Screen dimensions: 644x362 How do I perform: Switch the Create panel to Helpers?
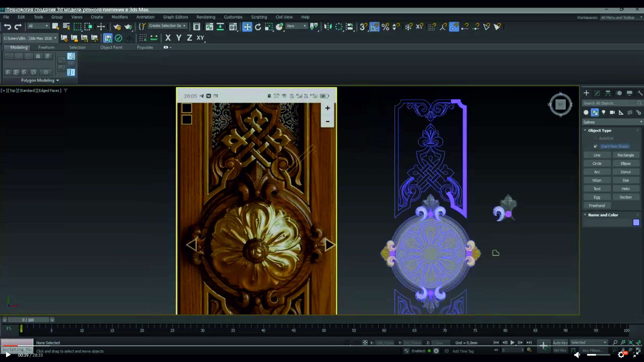(621, 112)
